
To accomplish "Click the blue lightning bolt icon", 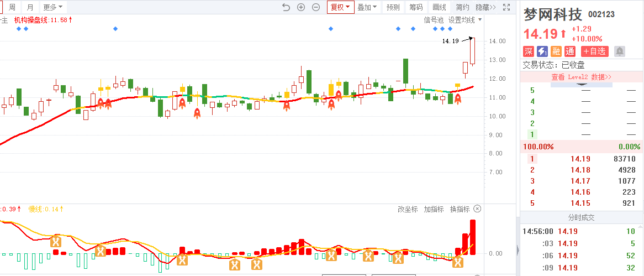I will (542, 51).
